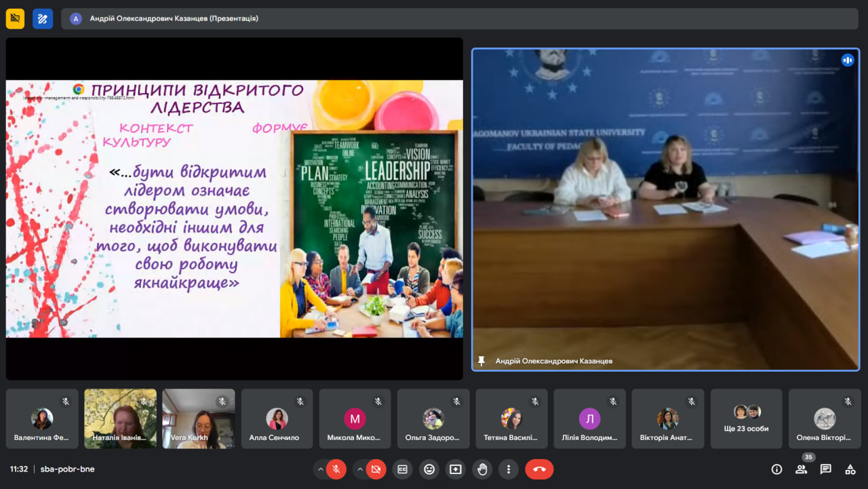Click Vera Korkh's video thumbnail

point(199,418)
